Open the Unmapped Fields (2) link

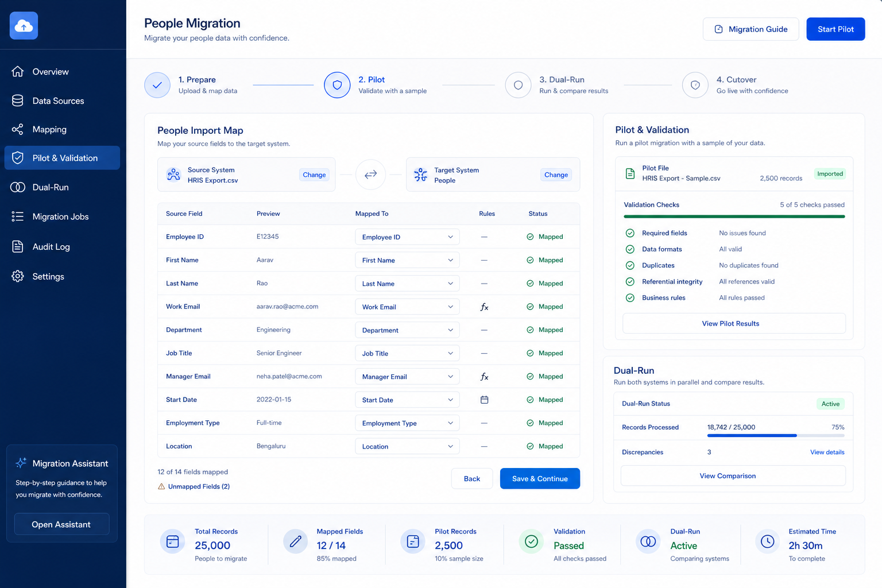tap(199, 486)
